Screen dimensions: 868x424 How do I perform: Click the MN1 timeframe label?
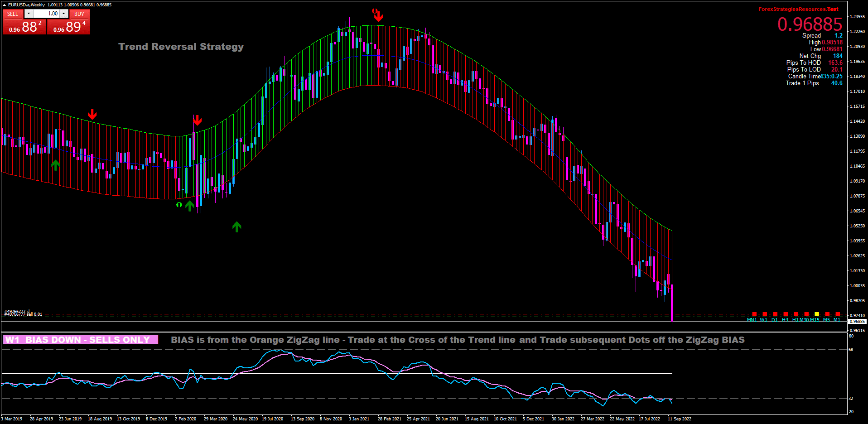752,320
